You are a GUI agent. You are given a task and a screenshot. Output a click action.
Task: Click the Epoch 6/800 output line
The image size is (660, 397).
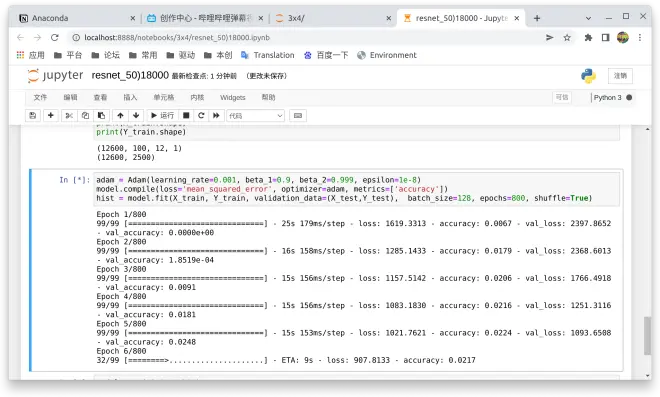121,351
